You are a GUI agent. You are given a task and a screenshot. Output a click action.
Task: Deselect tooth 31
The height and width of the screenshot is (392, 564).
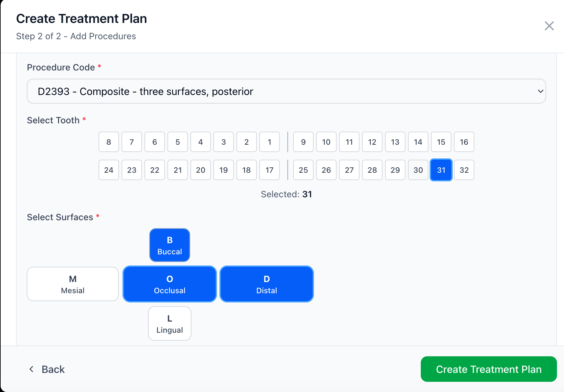[441, 170]
